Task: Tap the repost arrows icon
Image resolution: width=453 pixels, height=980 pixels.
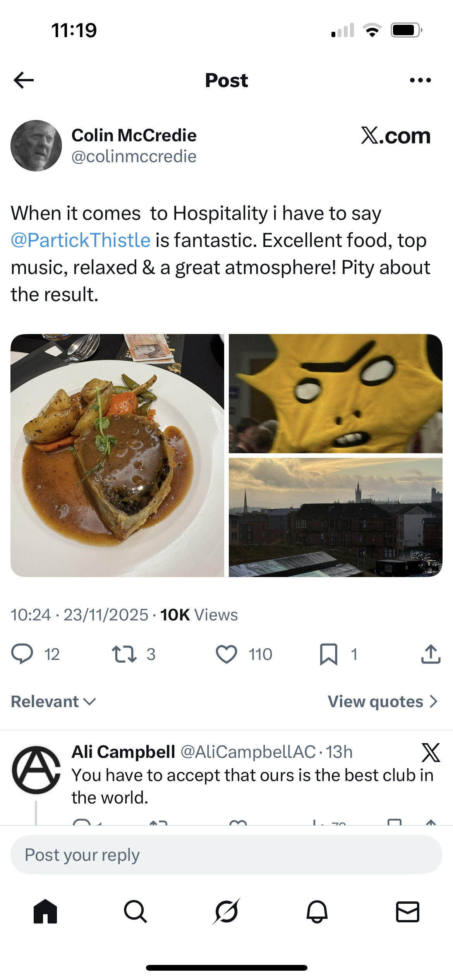Action: (x=124, y=654)
